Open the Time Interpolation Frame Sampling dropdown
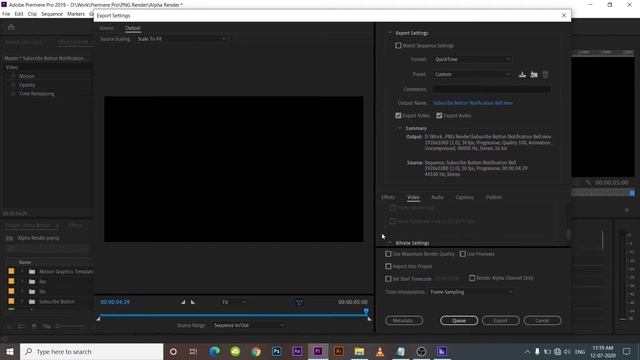Image resolution: width=640 pixels, height=360 pixels. click(471, 292)
